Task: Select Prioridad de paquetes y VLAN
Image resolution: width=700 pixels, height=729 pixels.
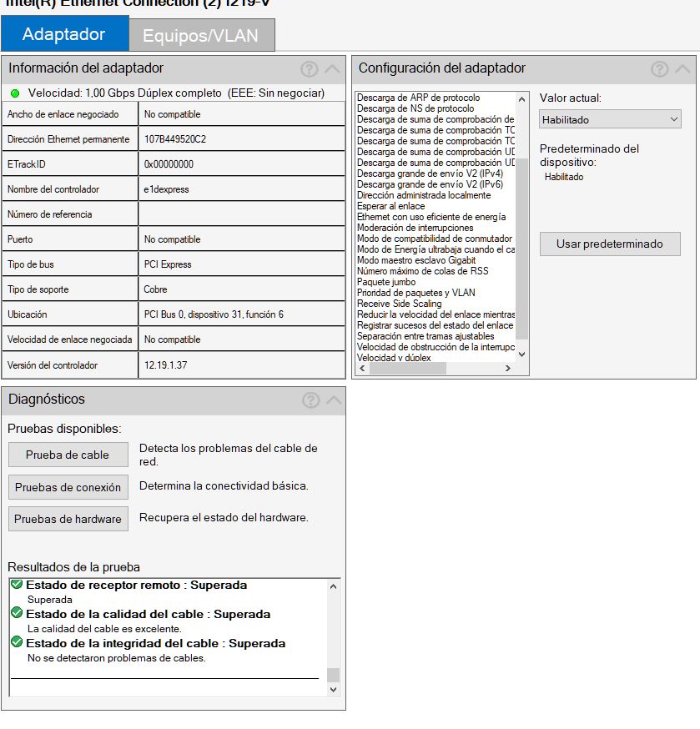Action: [x=416, y=293]
